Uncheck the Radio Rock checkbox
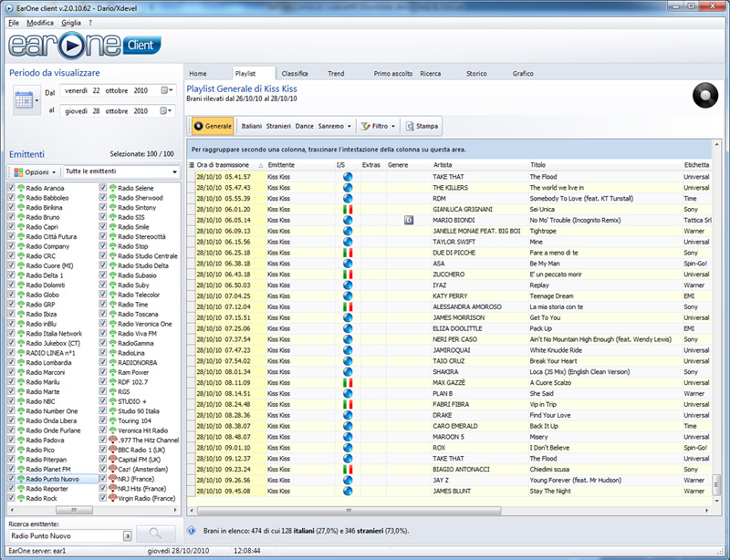The height and width of the screenshot is (560, 730). [x=11, y=498]
